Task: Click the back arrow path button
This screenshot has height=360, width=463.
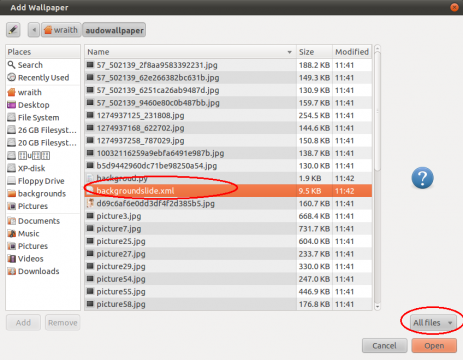Action: (x=34, y=30)
